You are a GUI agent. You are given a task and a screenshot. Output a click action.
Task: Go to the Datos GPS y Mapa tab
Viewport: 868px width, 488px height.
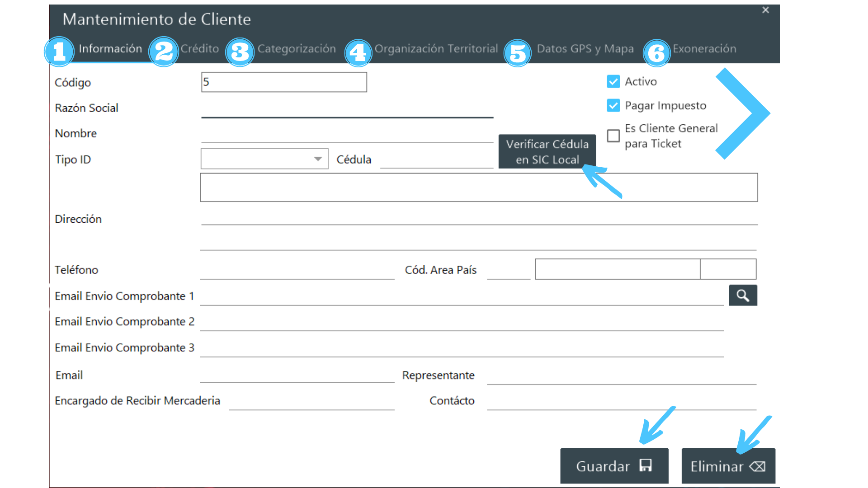(x=585, y=49)
